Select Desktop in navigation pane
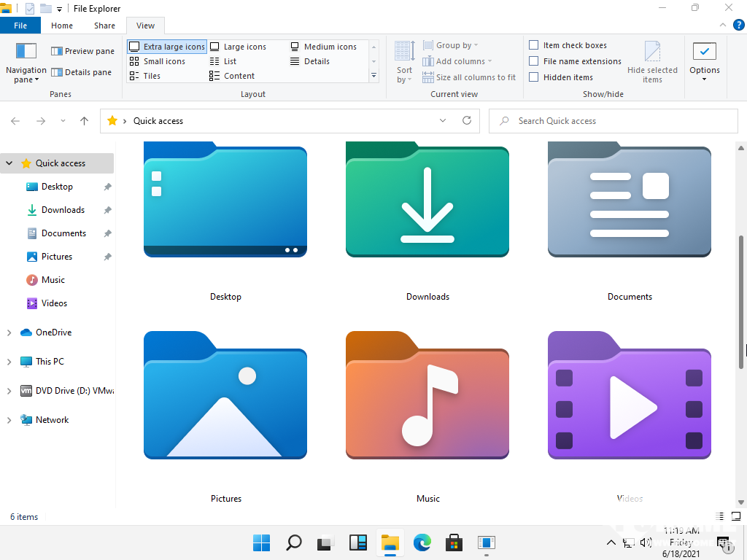The width and height of the screenshot is (747, 560). click(57, 187)
